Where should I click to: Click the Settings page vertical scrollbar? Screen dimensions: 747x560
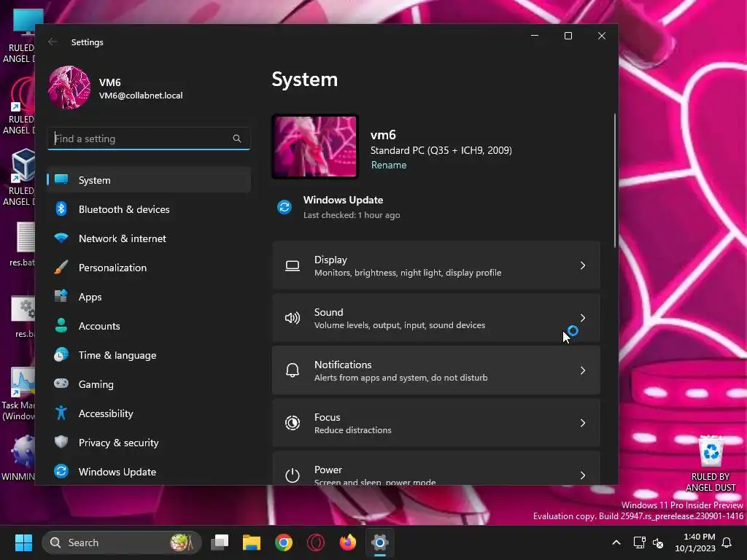[x=615, y=181]
